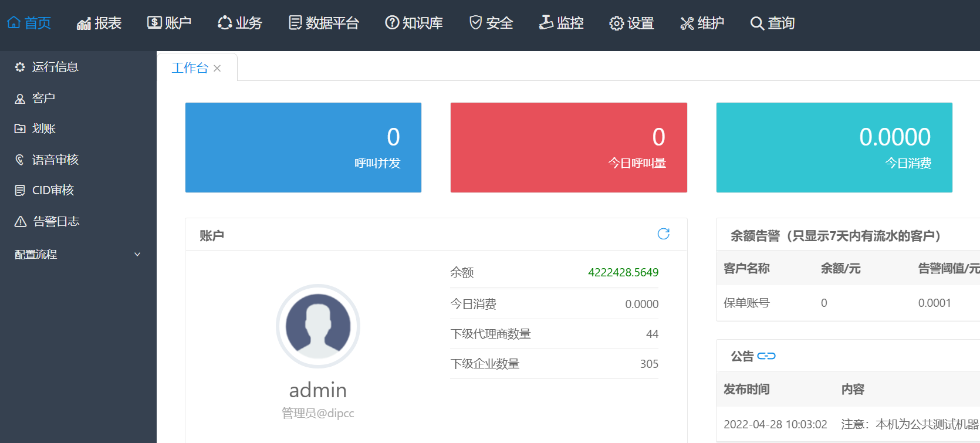The height and width of the screenshot is (443, 980).
Task: Close the 工作台 tab
Action: click(217, 69)
